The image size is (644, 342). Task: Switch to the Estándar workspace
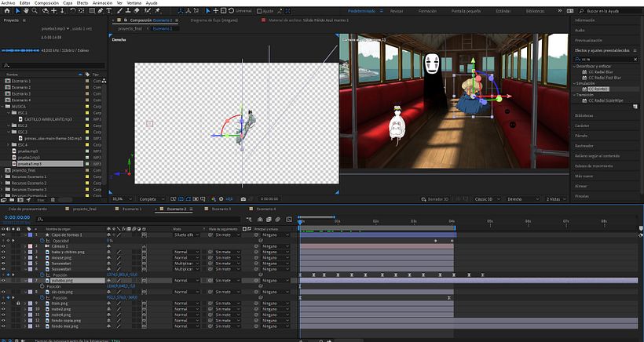coord(503,11)
